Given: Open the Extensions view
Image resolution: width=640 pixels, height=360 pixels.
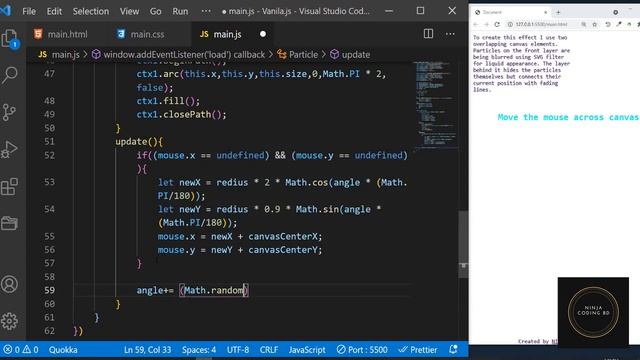Looking at the screenshot, I should click(x=10, y=187).
